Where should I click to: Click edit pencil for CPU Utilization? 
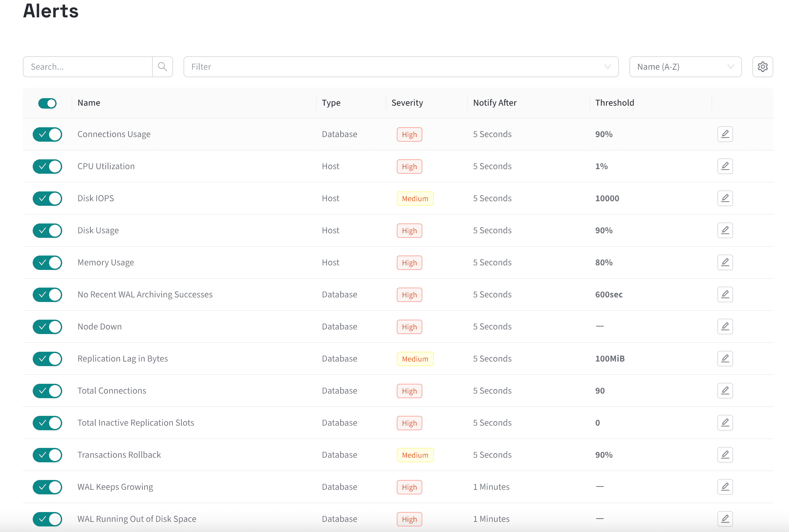(725, 166)
